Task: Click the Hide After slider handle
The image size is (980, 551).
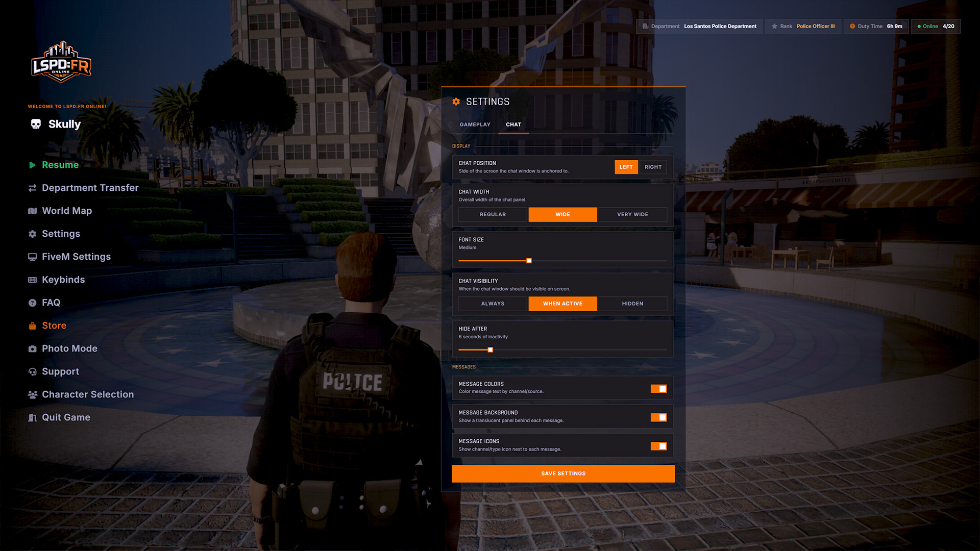Action: tap(491, 350)
